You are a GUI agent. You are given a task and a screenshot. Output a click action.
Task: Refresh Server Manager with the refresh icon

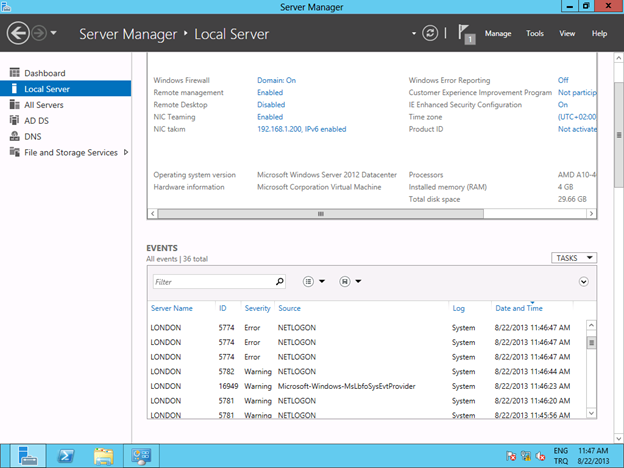click(x=430, y=33)
